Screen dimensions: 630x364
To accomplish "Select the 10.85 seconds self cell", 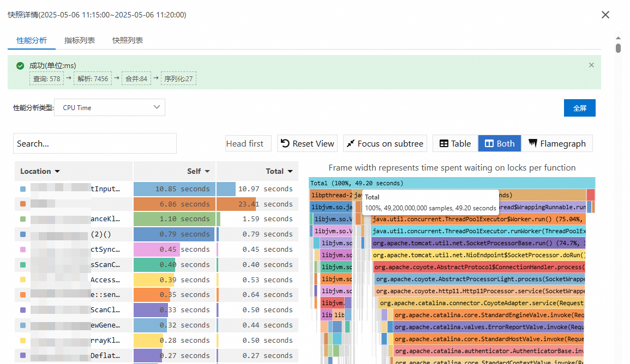I will tap(175, 189).
